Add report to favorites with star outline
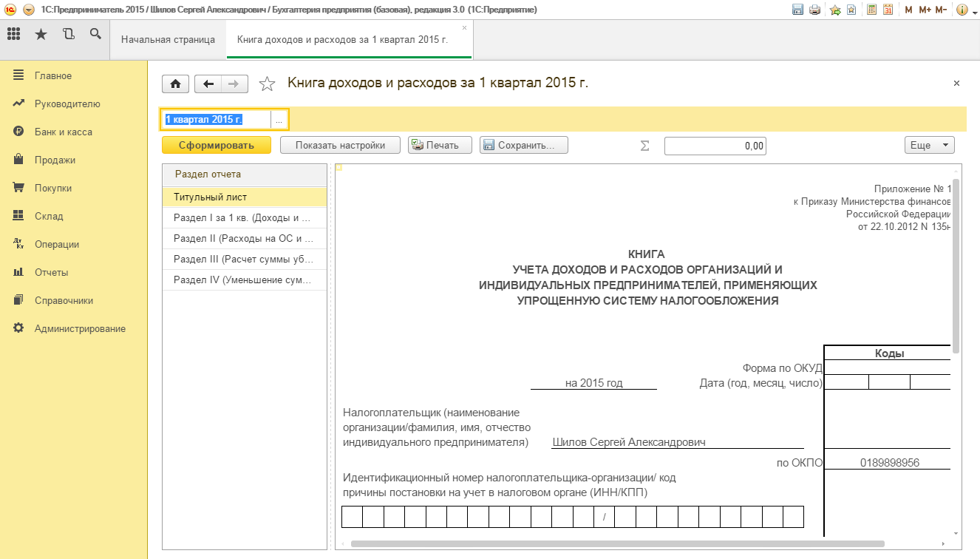The image size is (980, 559). 267,84
